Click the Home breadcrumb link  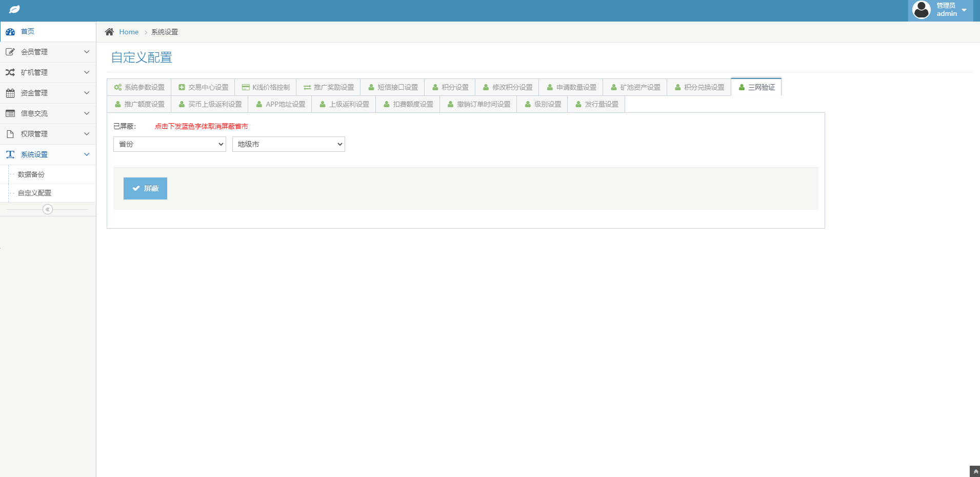click(129, 32)
